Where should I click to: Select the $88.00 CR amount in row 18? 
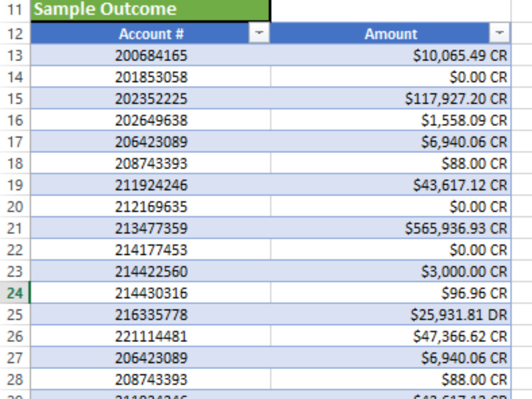[390, 163]
